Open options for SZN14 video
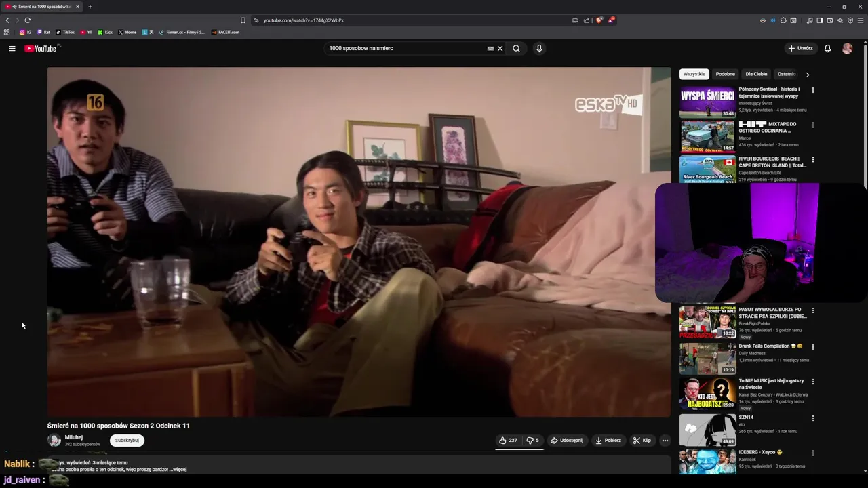The height and width of the screenshot is (488, 868). click(x=812, y=418)
